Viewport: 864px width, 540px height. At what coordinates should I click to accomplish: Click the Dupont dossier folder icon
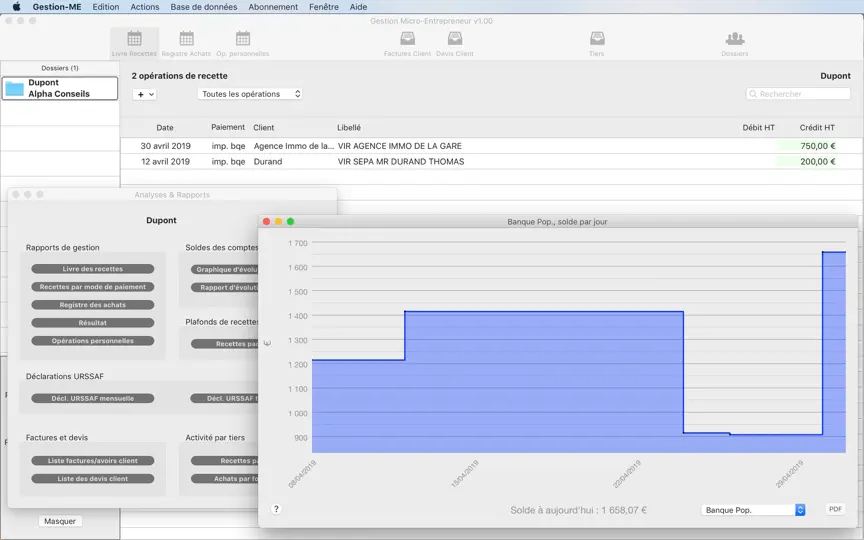(14, 88)
